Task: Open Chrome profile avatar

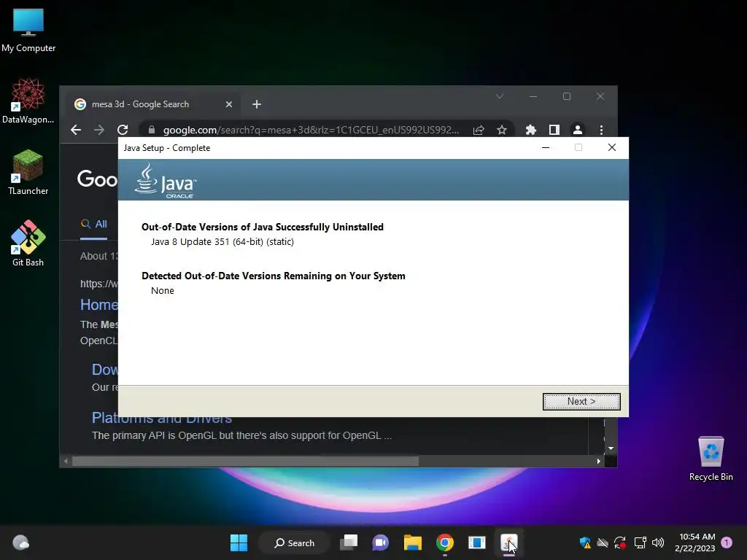Action: click(578, 130)
